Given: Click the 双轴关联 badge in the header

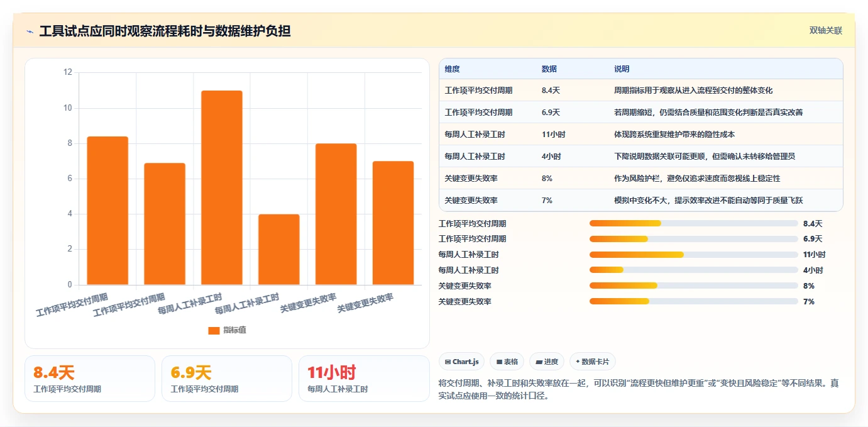Looking at the screenshot, I should click(825, 30).
